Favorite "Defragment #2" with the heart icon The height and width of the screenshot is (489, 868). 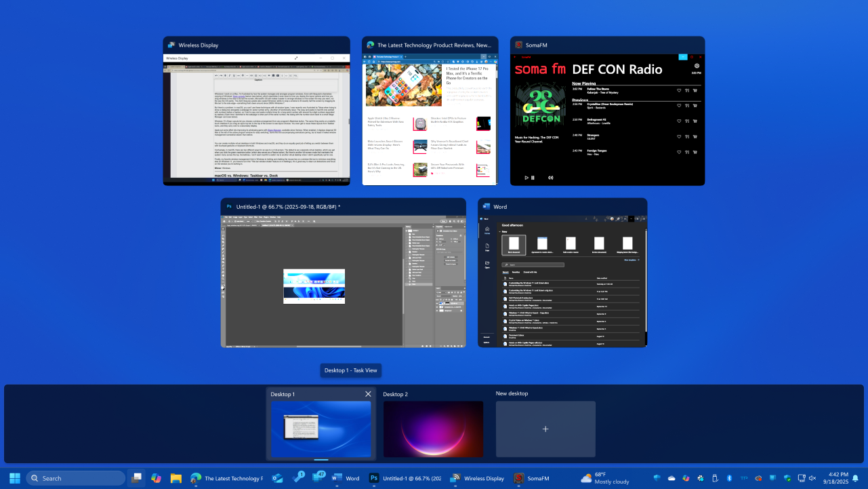[x=679, y=121]
